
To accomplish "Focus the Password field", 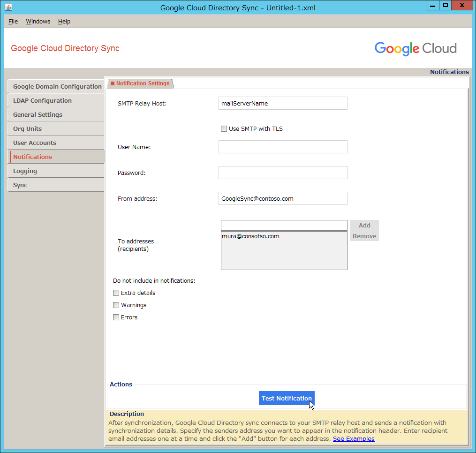I will pos(283,173).
